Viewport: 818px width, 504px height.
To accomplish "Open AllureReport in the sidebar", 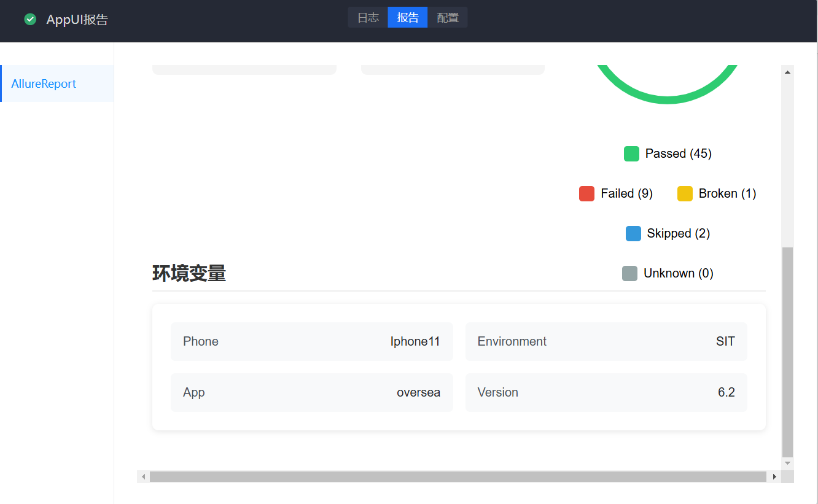I will [44, 83].
